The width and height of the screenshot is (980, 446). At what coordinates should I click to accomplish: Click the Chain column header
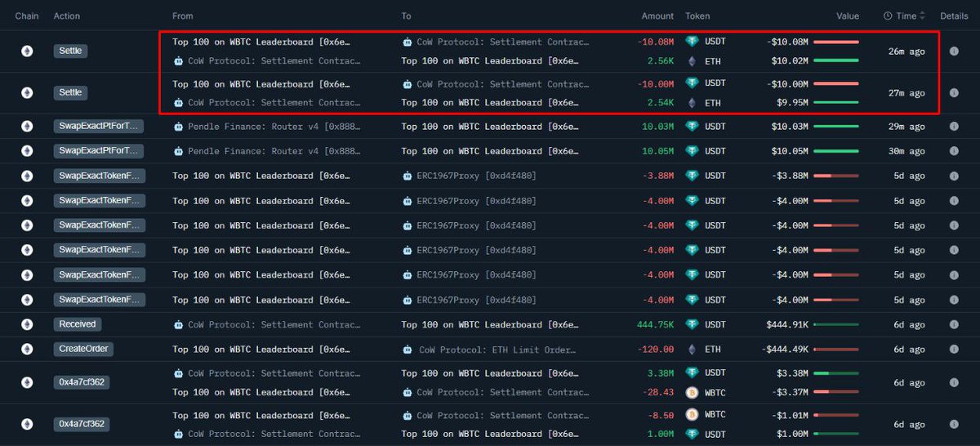tap(27, 16)
